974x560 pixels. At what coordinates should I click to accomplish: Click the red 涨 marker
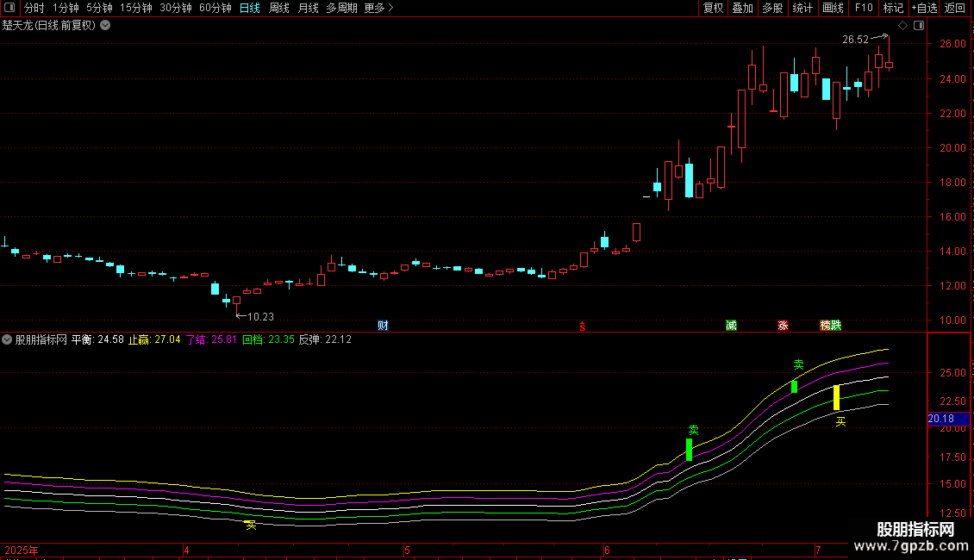tap(784, 326)
